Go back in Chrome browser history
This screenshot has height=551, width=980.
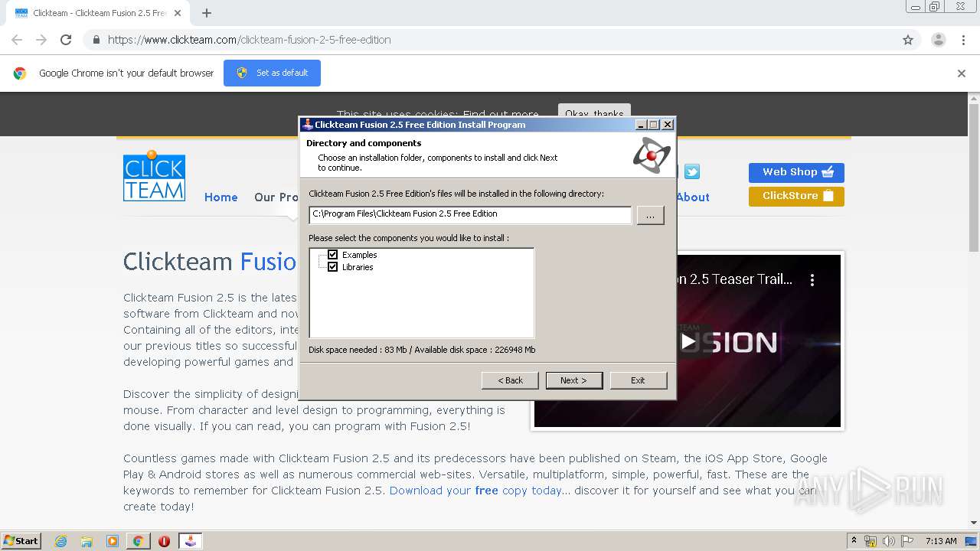tap(17, 40)
